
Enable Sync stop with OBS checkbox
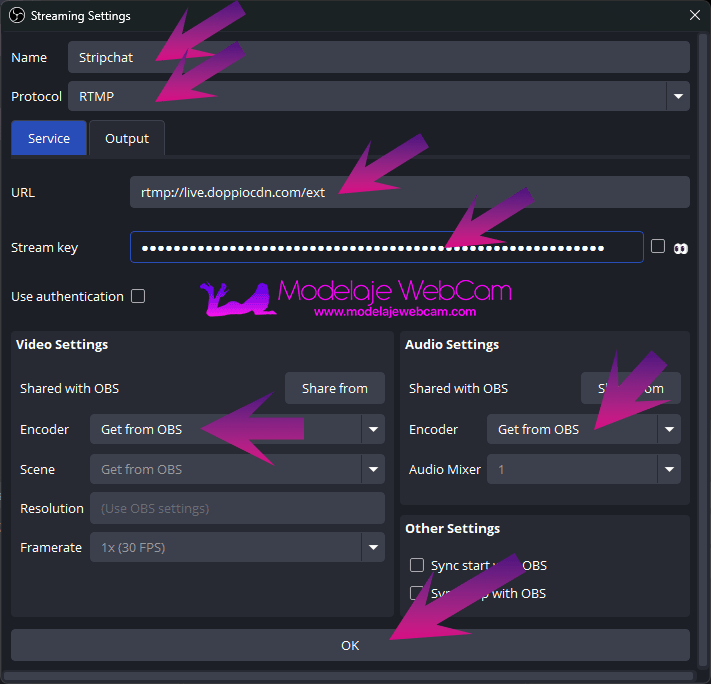coord(417,593)
